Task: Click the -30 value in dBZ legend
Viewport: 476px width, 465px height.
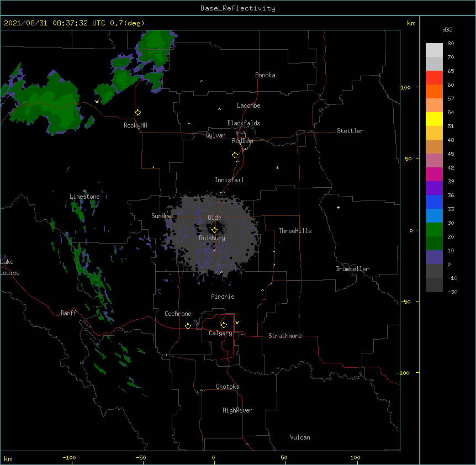Action: (452, 292)
